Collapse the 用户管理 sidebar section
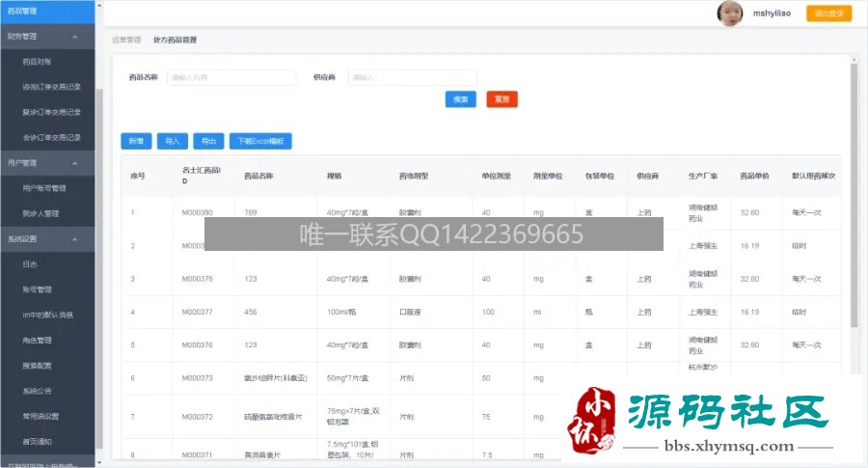The width and height of the screenshot is (868, 468). pyautogui.click(x=47, y=163)
